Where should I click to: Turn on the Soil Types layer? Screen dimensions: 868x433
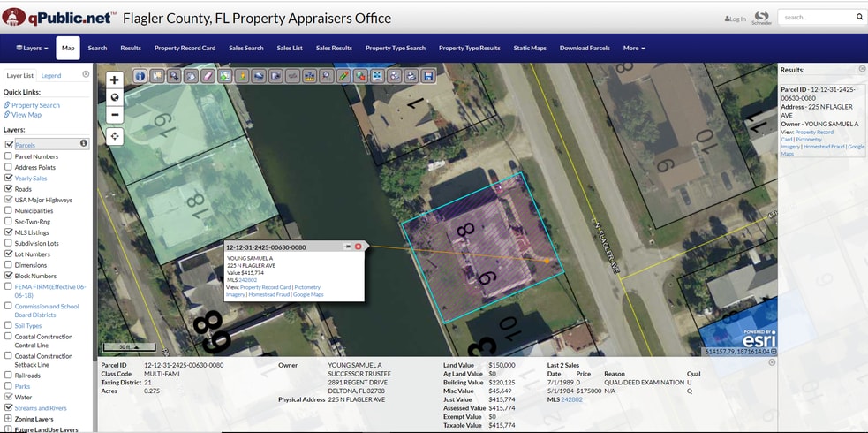tap(9, 326)
